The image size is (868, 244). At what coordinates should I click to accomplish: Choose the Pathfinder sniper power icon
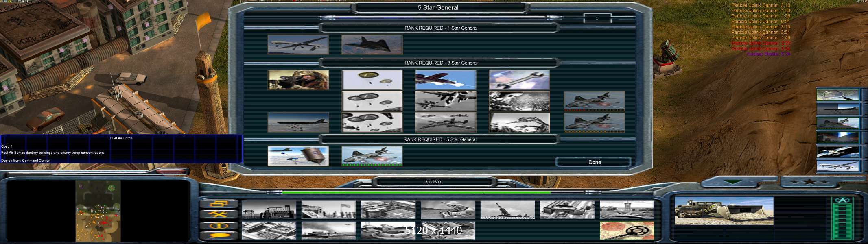(298, 80)
